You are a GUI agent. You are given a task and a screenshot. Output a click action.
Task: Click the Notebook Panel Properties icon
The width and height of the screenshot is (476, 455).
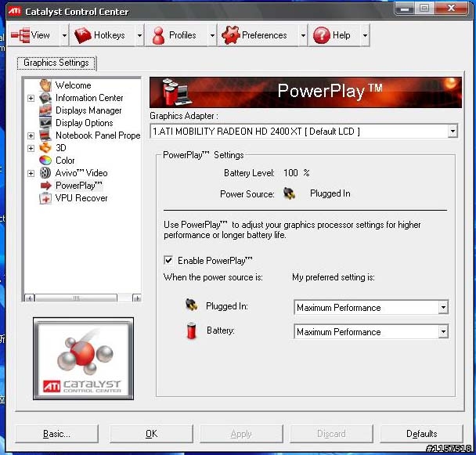pos(45,135)
